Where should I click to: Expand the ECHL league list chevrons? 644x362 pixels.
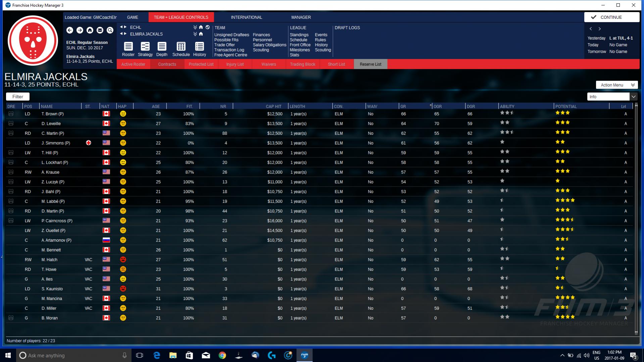195,27
